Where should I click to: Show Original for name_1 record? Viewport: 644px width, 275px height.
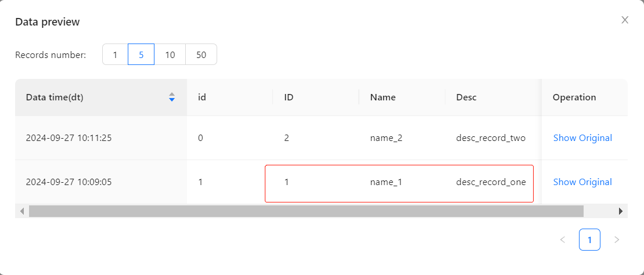coord(582,182)
